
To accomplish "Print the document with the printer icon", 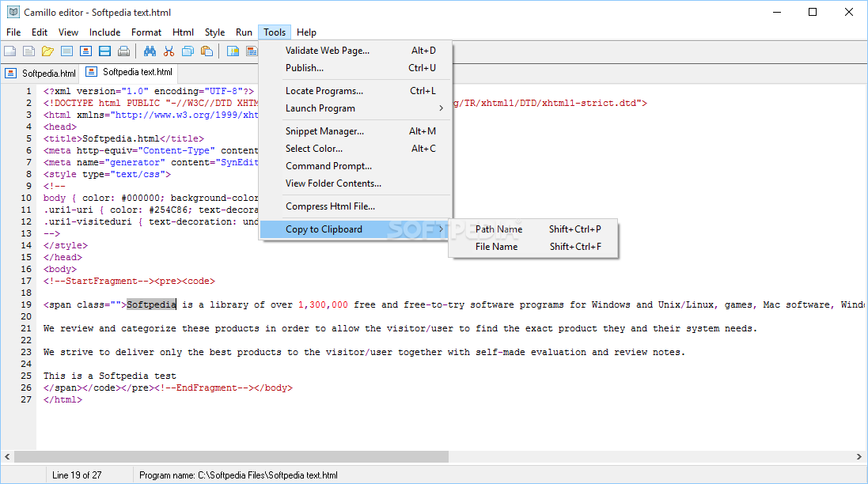I will 124,51.
